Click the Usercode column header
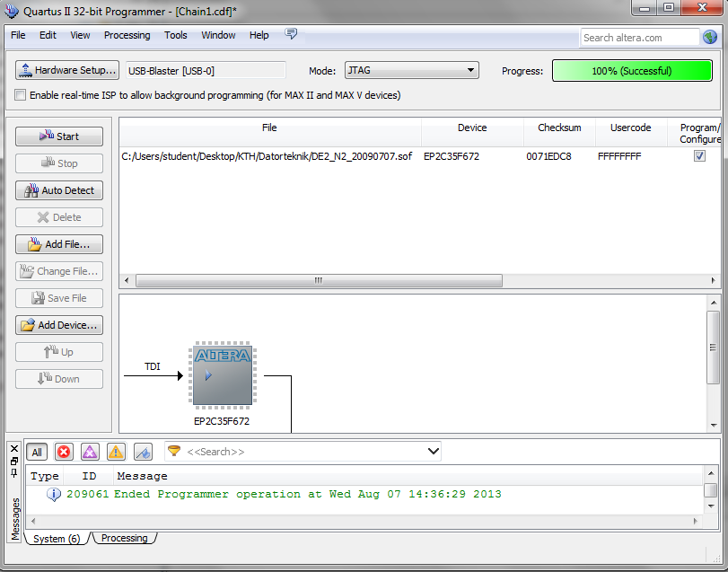Viewport: 728px width, 572px height. 630,132
